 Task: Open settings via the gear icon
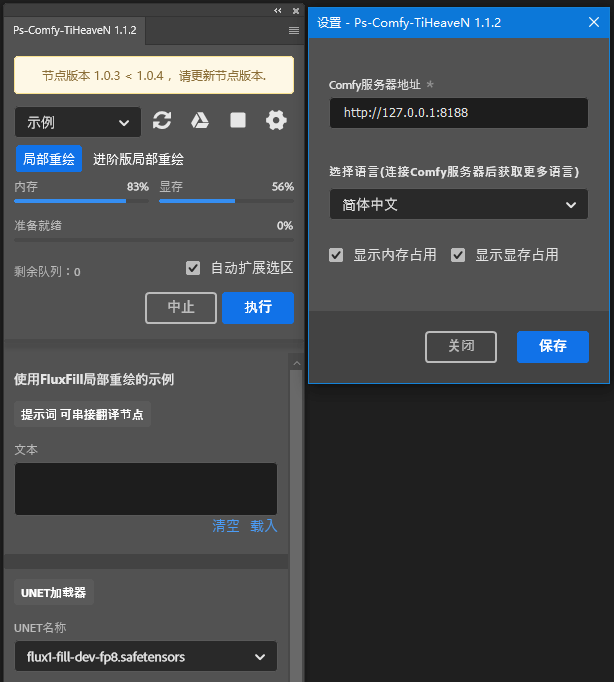276,120
